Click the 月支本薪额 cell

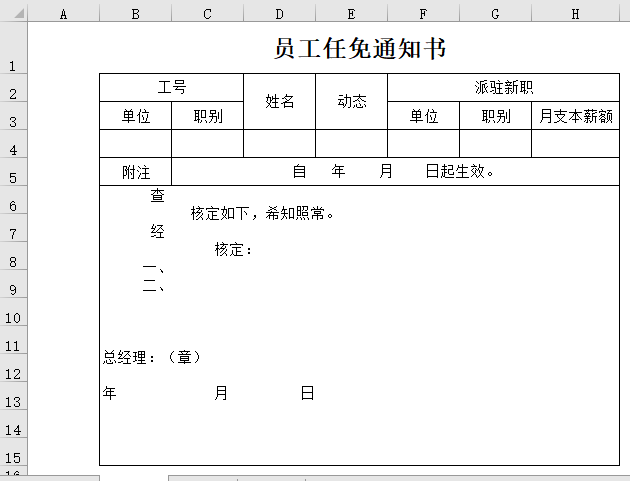click(575, 116)
